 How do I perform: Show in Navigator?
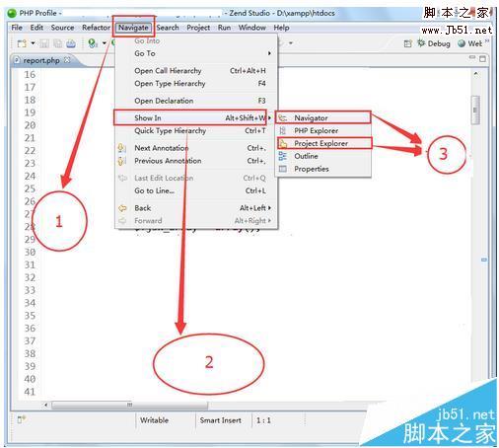point(324,117)
